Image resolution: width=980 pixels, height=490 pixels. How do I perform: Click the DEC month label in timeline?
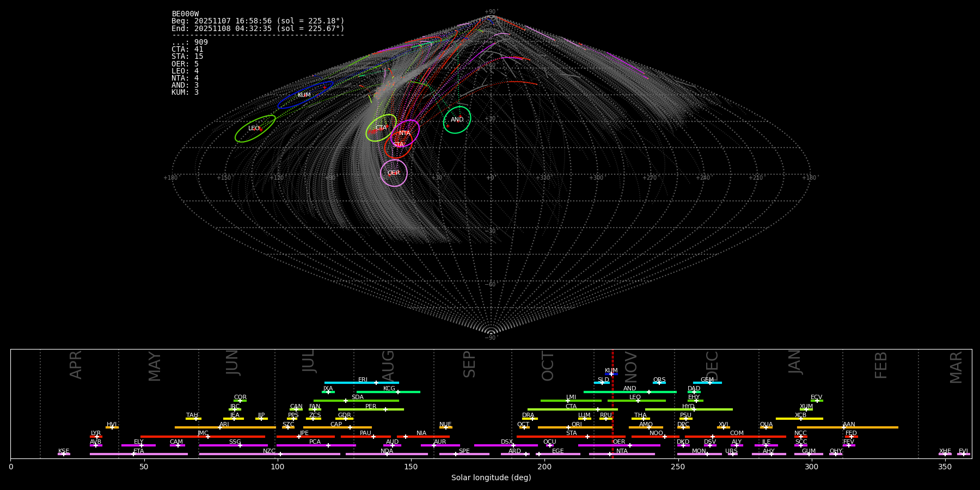tap(712, 366)
